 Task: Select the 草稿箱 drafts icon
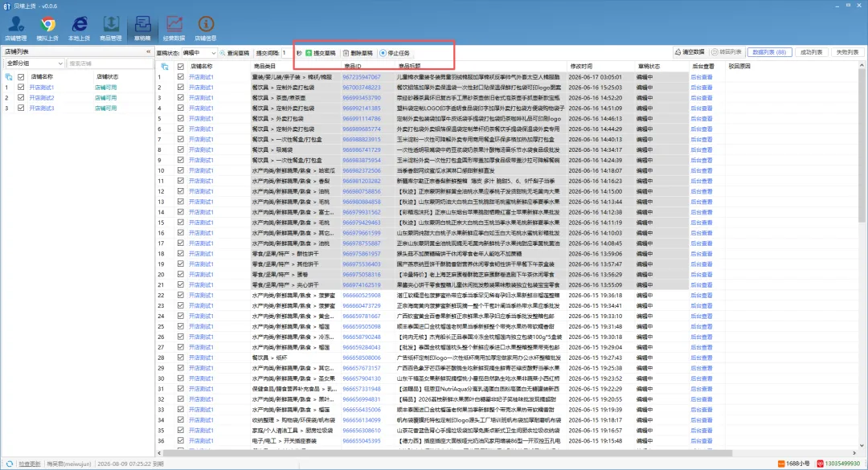(x=142, y=28)
